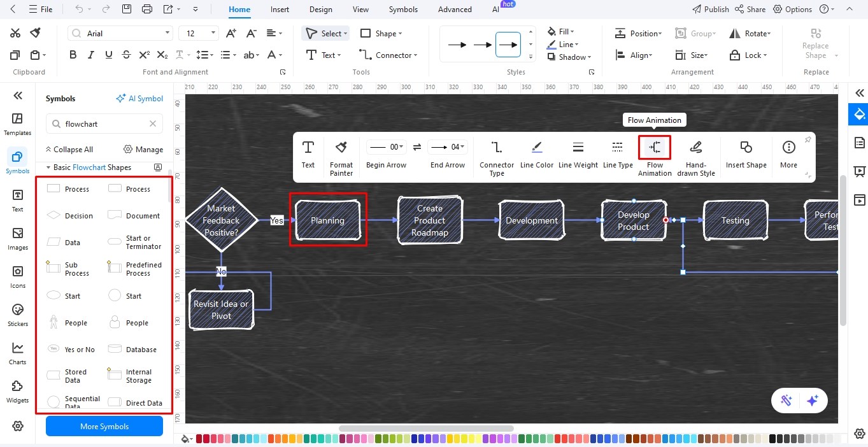Open the Shadow dropdown
The height and width of the screenshot is (447, 868).
[569, 57]
